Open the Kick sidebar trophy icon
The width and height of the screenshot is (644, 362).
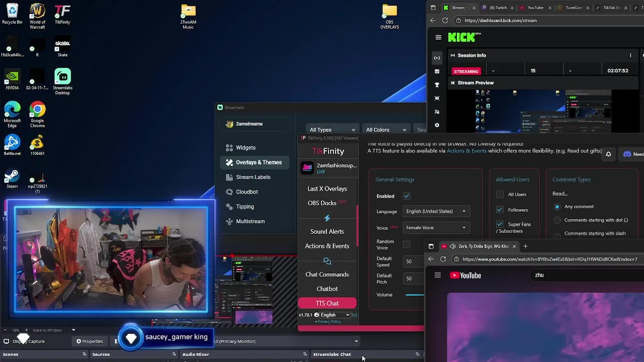[437, 85]
